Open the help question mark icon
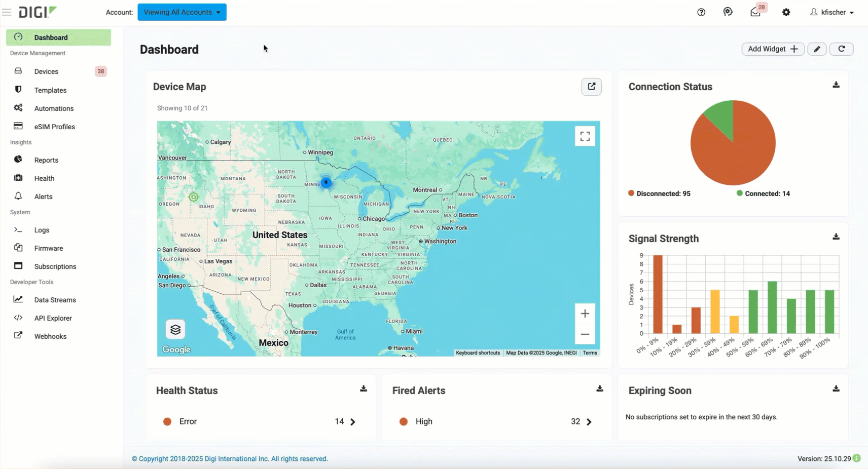 click(701, 12)
